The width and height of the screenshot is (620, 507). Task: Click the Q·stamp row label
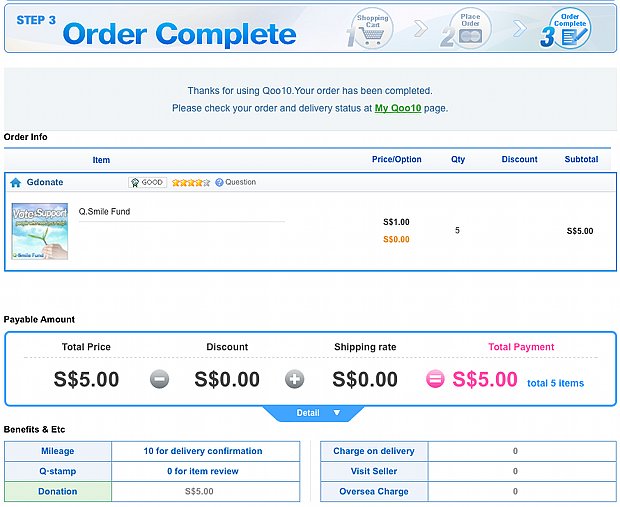click(58, 471)
